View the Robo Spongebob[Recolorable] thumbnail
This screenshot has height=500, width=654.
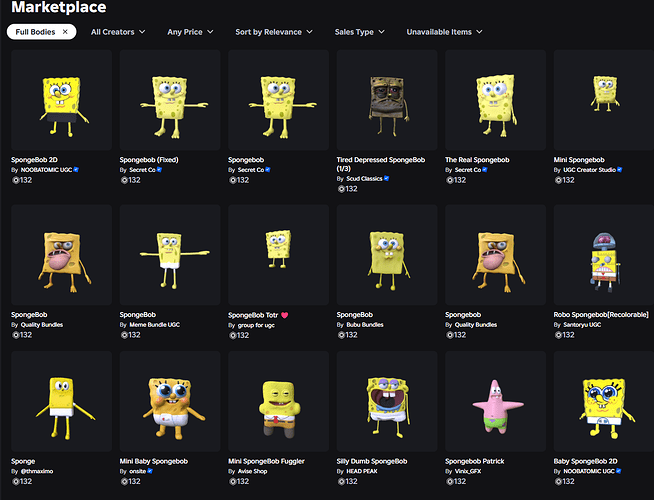[604, 255]
